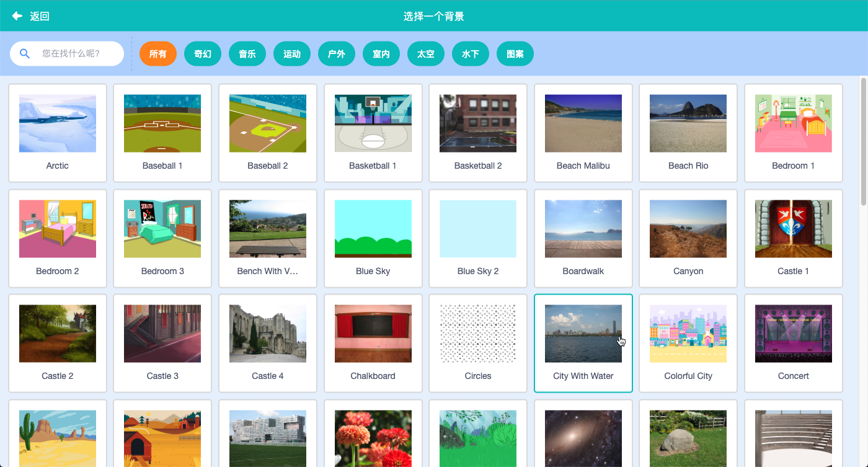Select the 所有 category filter
Viewport: 868px width, 467px height.
(158, 54)
